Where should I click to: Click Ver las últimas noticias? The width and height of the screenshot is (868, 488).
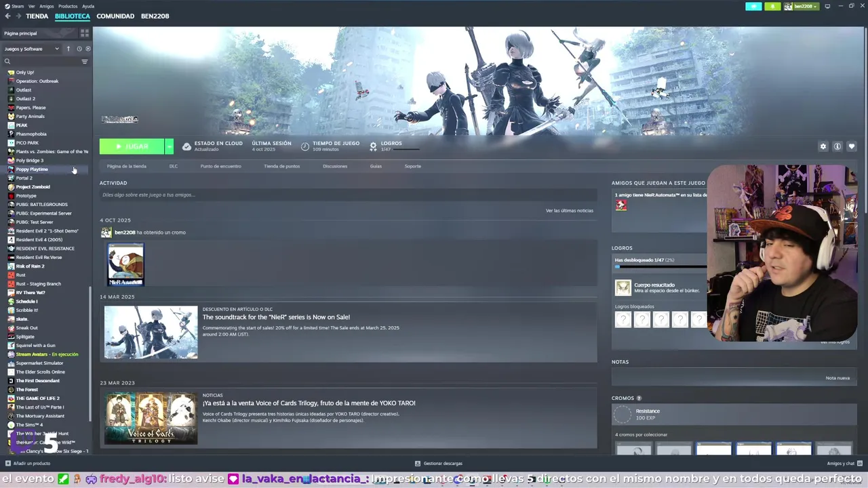570,211
